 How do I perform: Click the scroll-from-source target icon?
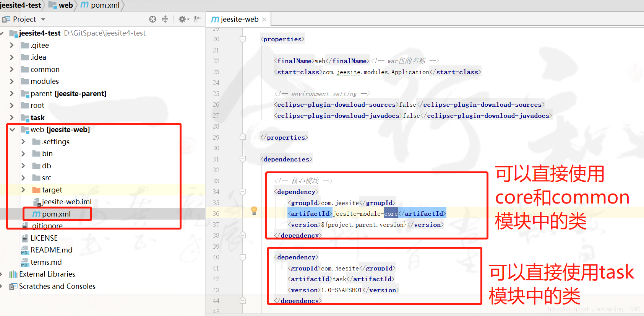click(x=152, y=19)
